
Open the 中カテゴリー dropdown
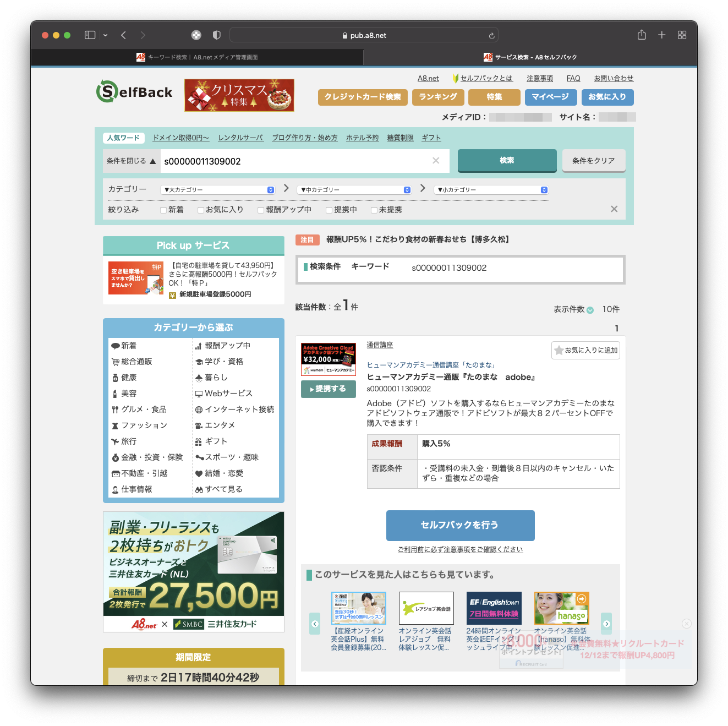(x=354, y=190)
